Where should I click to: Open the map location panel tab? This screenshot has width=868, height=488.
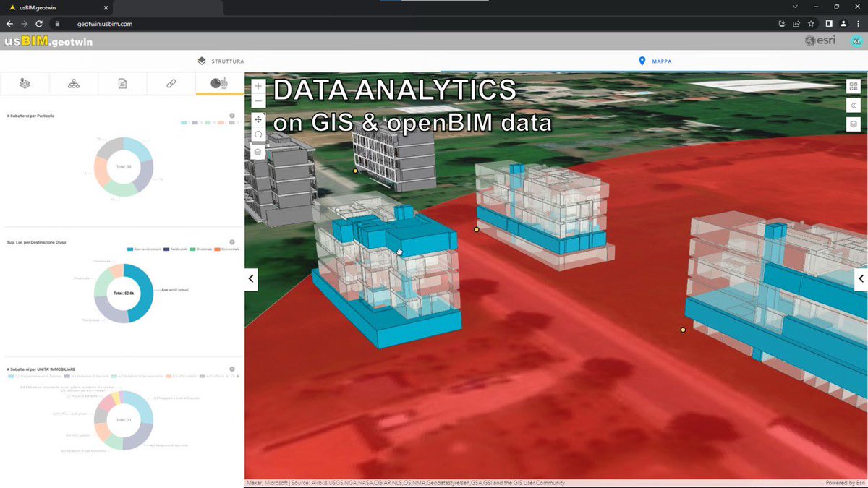25,84
